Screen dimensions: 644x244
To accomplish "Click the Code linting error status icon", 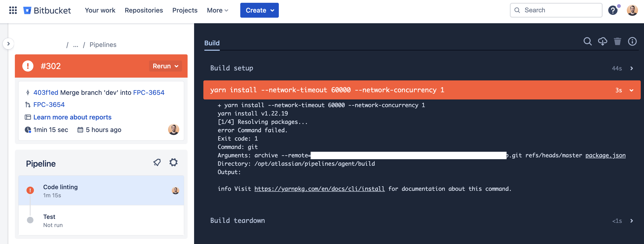I will coord(30,191).
